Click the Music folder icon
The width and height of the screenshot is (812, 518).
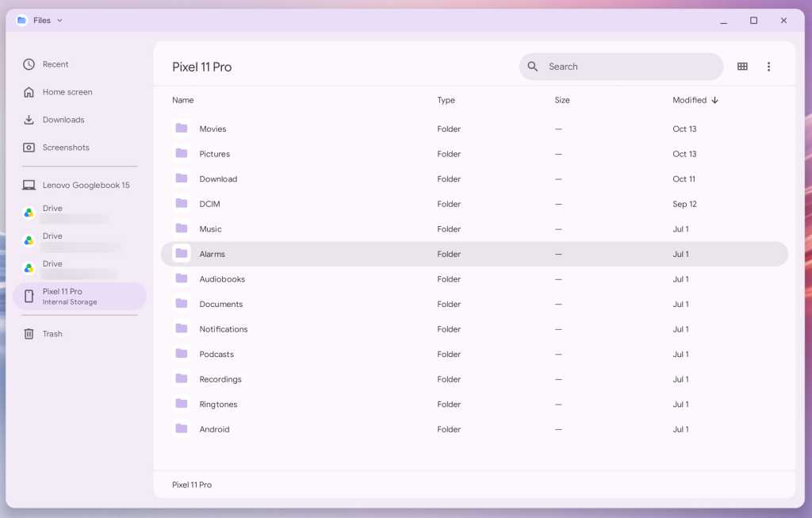click(182, 228)
